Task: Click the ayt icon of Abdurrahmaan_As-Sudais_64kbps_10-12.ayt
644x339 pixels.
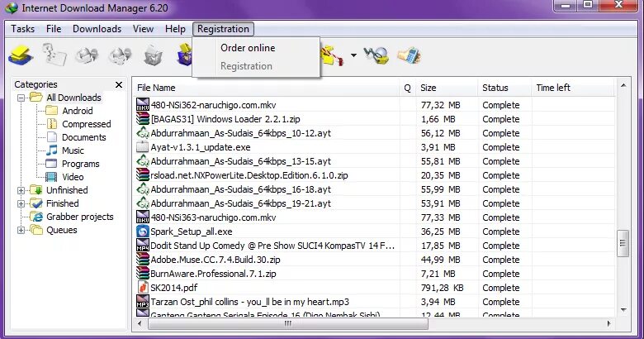Action: [143, 133]
